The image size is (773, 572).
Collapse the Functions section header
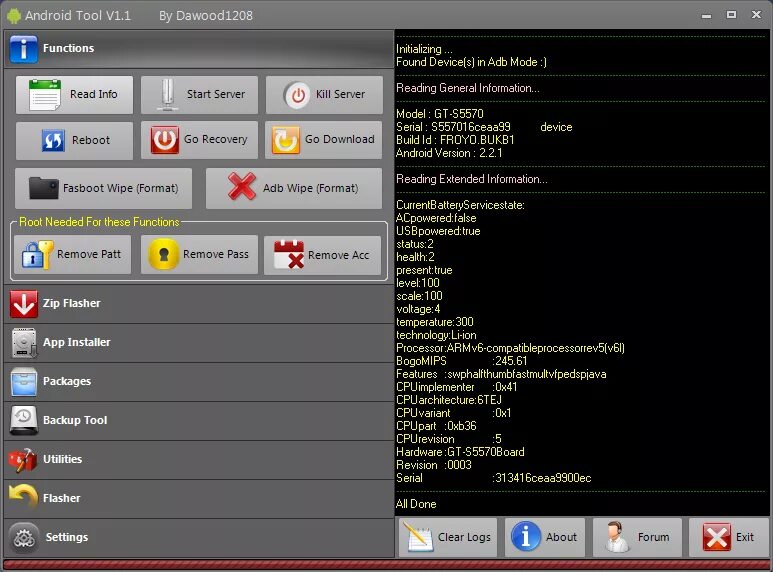tap(199, 49)
